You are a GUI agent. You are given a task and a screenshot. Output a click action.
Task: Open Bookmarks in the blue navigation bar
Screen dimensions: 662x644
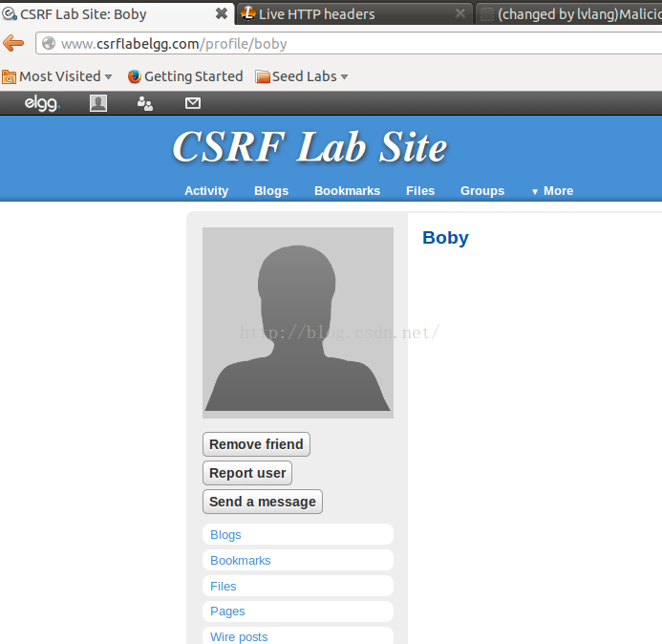pyautogui.click(x=347, y=191)
